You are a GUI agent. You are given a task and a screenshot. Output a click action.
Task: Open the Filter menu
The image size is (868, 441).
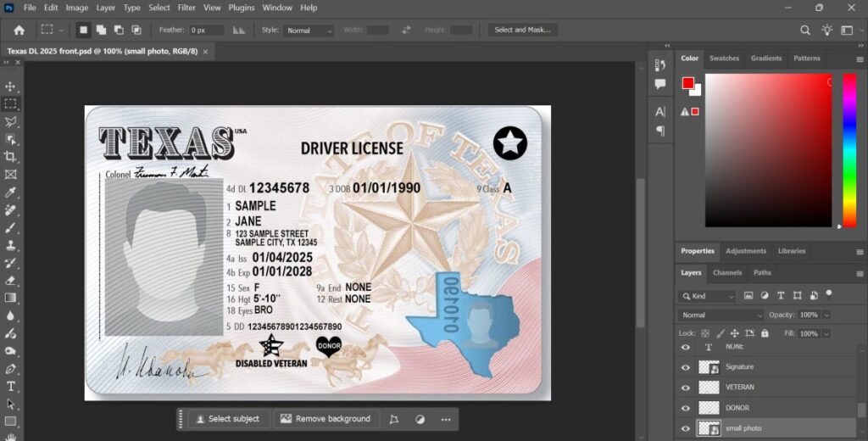(x=186, y=8)
